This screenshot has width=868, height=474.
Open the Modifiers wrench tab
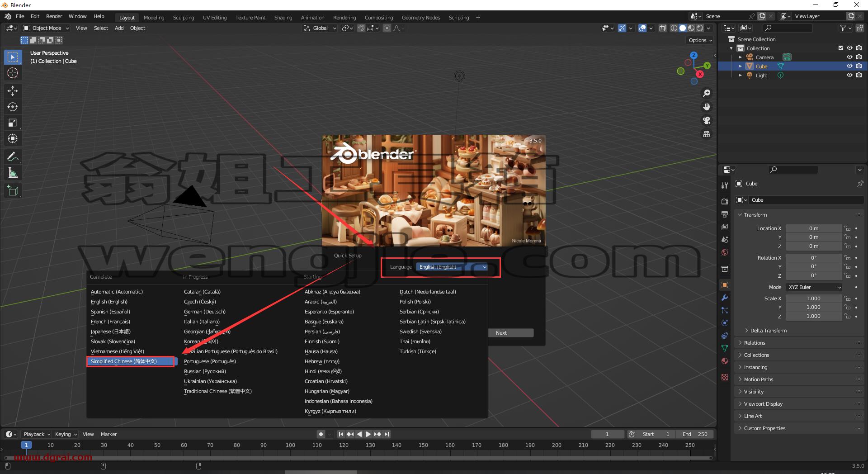point(725,298)
